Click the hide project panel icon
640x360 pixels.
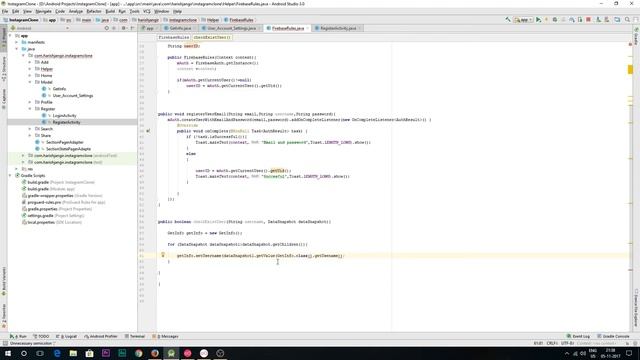click(132, 28)
